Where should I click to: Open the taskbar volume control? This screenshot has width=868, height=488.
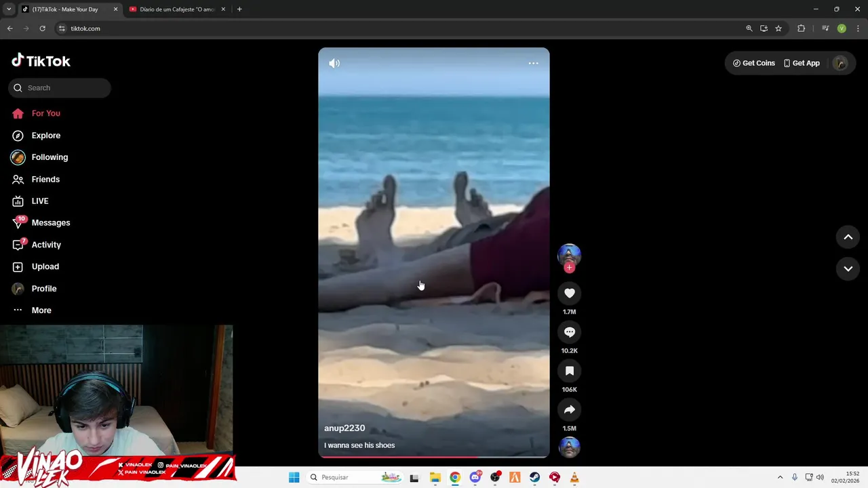820,477
